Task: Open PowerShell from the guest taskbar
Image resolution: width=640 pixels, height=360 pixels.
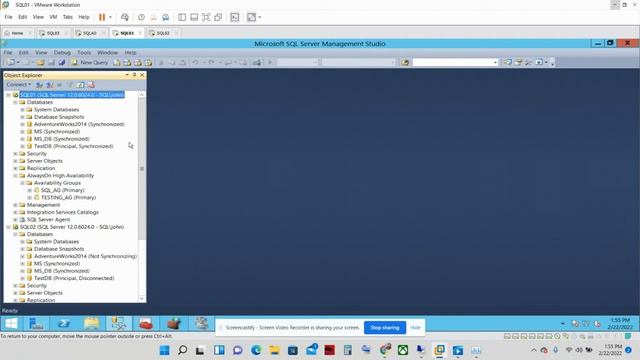Action: point(64,324)
